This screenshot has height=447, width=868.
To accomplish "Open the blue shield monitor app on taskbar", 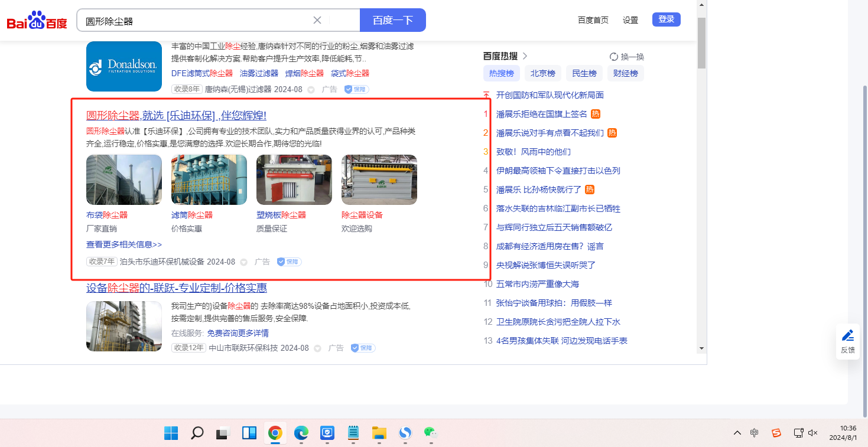I will pyautogui.click(x=327, y=433).
